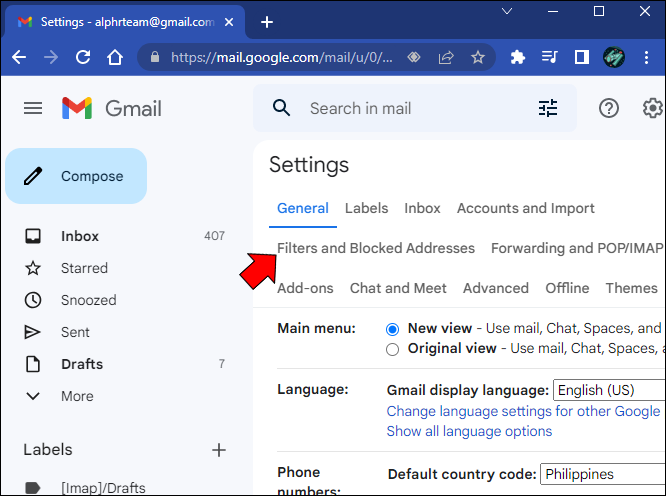Open the Support help icon

[x=609, y=108]
